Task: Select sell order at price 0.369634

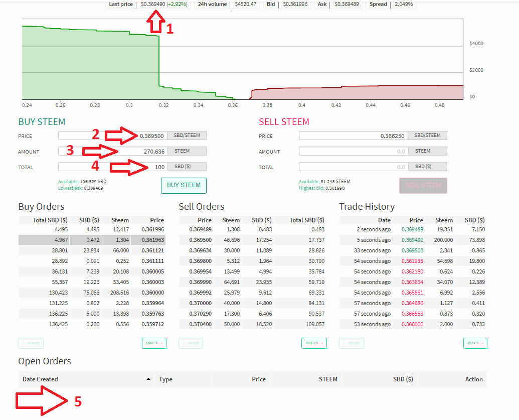Action: click(x=252, y=250)
